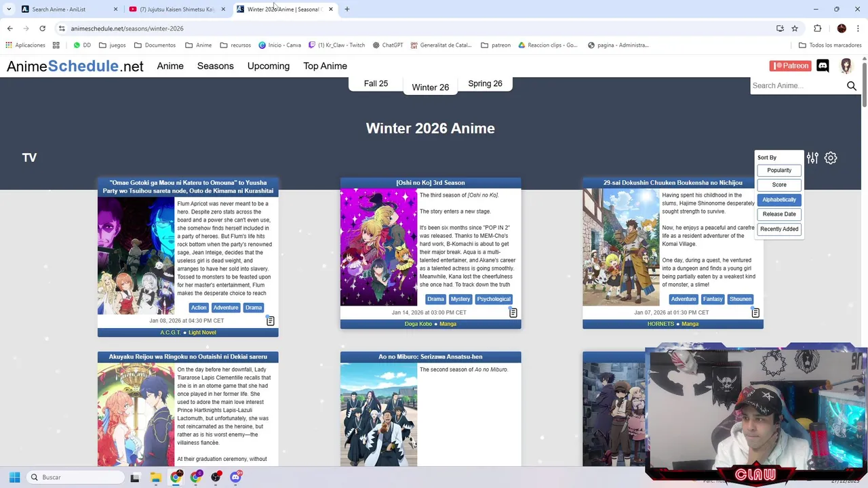Switch to the Fall 25 season tab
This screenshot has height=488, width=868.
tap(376, 84)
